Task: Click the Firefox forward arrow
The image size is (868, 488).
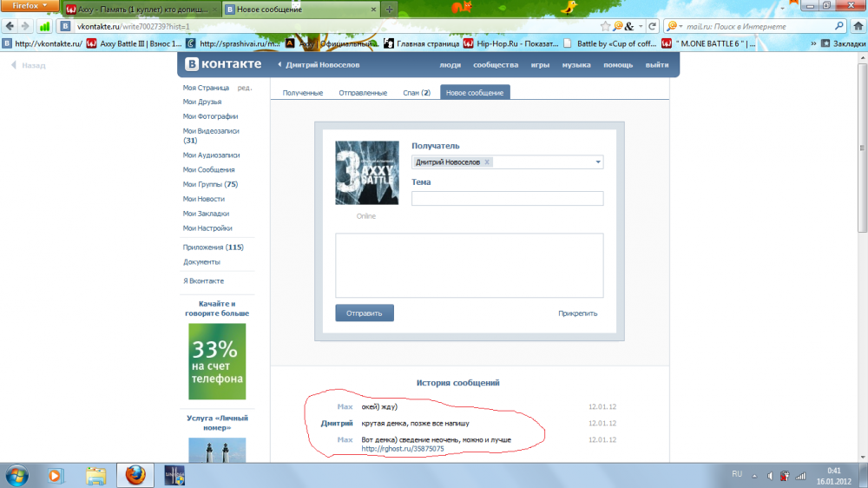Action: point(25,26)
